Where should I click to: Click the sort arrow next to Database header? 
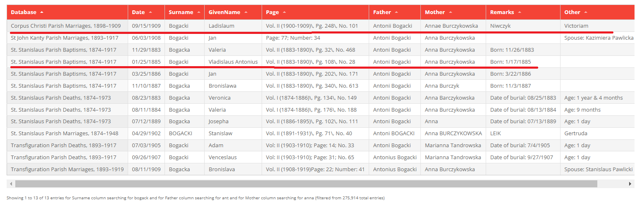pos(42,12)
